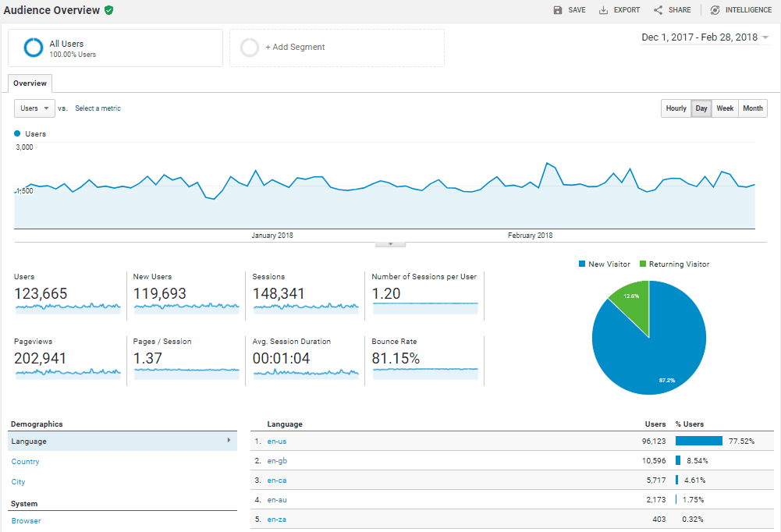781x532 pixels.
Task: Select the Overview tab
Action: (30, 83)
